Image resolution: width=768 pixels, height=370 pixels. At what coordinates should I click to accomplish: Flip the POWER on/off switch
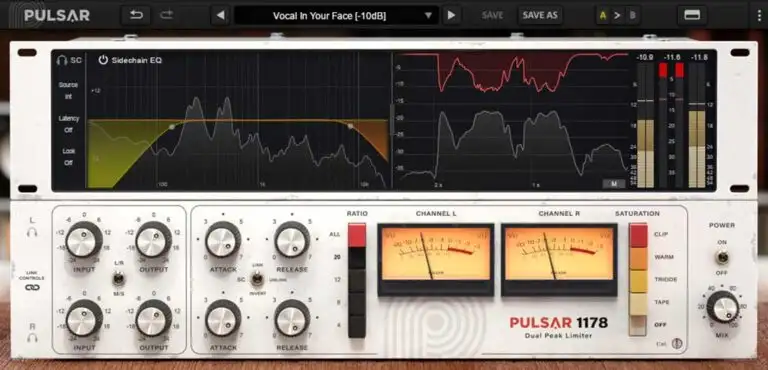[x=722, y=257]
